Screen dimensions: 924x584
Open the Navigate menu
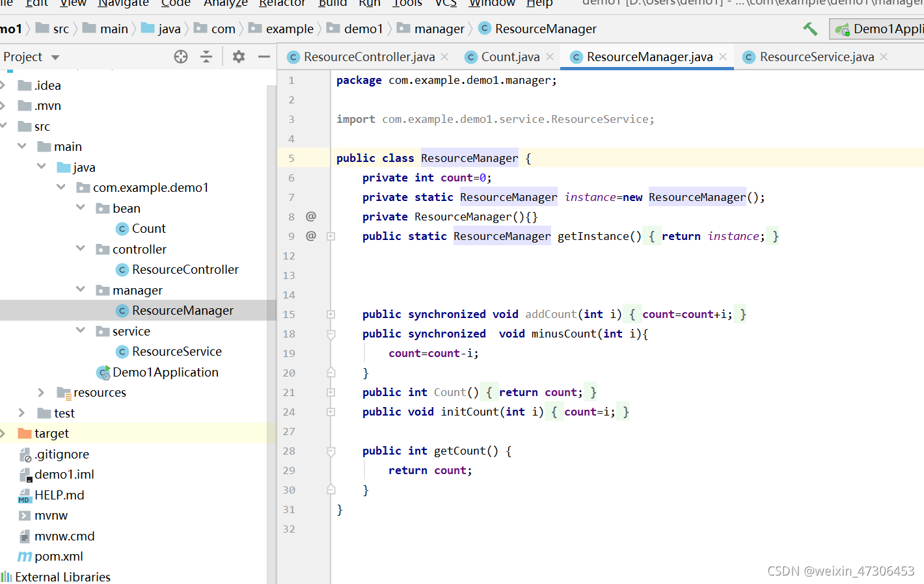click(x=123, y=3)
